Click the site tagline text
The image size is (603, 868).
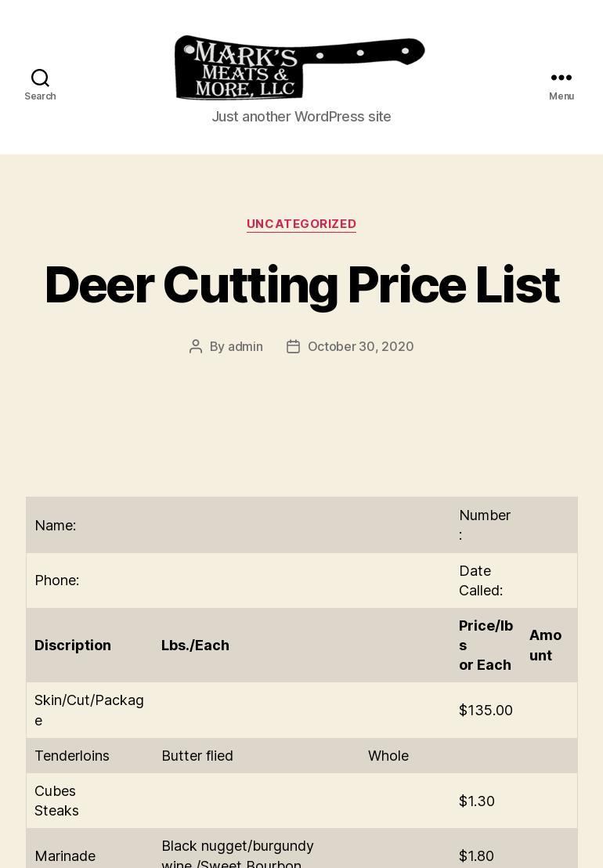click(x=301, y=116)
